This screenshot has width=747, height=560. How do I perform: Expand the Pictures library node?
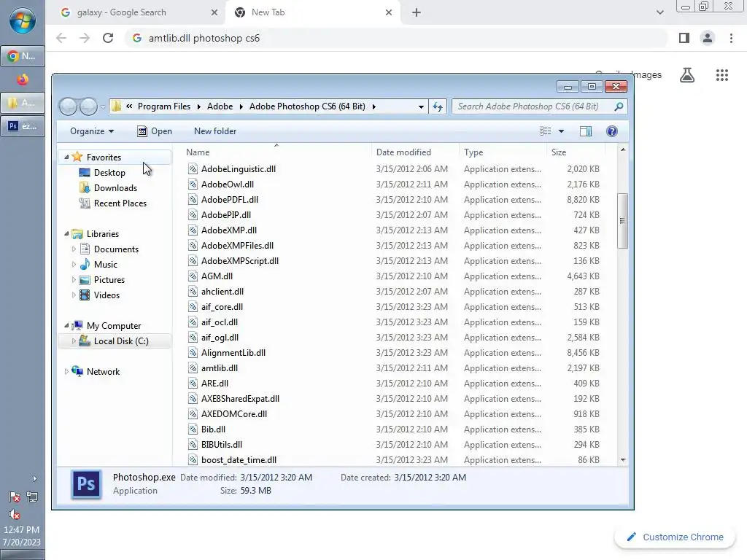[x=74, y=280]
